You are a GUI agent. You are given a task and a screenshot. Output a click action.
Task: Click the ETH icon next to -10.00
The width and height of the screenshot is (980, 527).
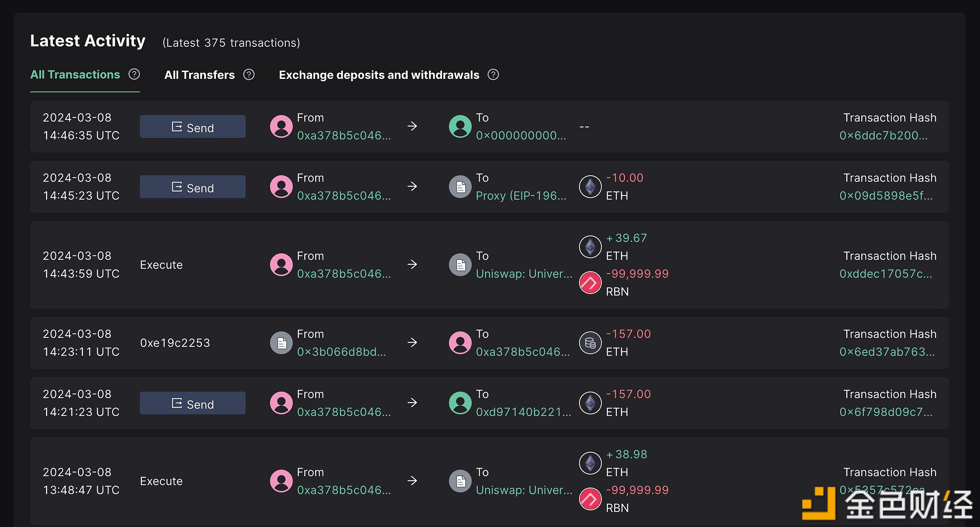point(590,187)
